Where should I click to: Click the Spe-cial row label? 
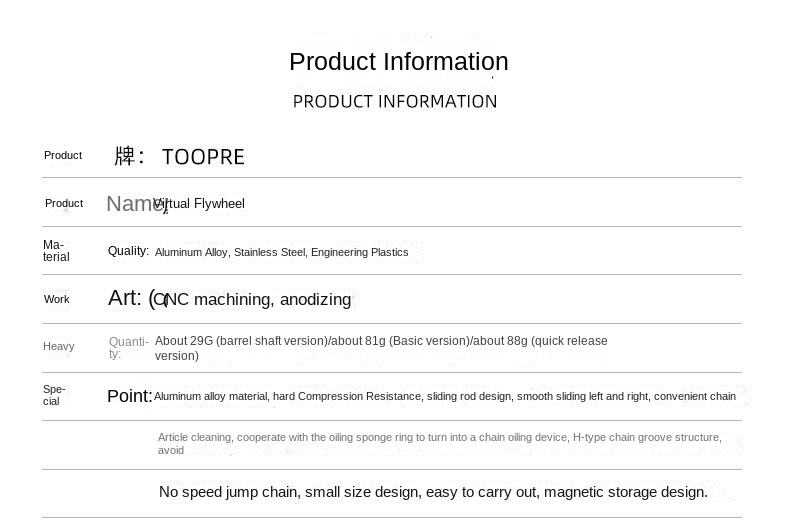[54, 396]
